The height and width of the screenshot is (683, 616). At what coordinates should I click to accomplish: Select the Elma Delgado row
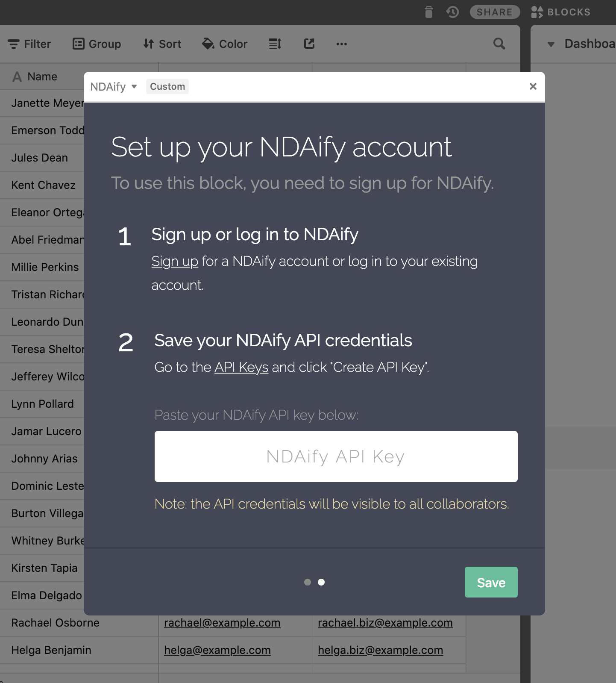[x=46, y=595]
